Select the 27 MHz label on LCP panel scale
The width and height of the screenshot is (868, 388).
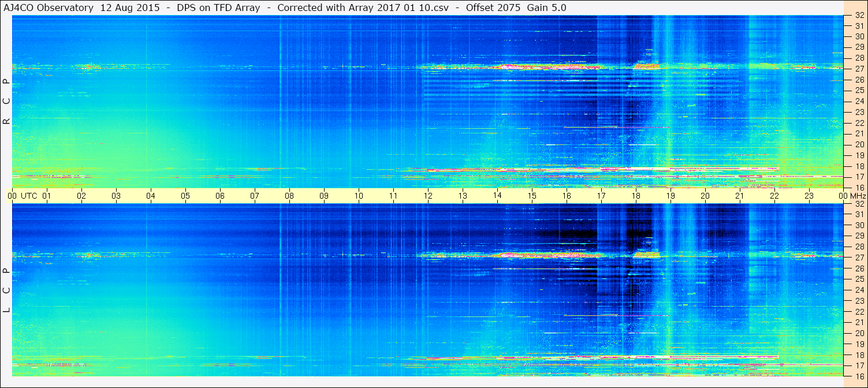[x=859, y=258]
